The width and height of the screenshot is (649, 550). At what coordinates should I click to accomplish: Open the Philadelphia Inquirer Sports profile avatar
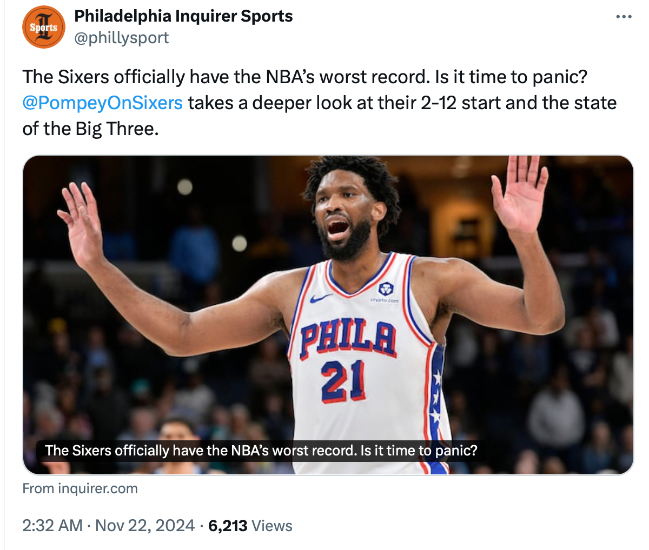44,27
